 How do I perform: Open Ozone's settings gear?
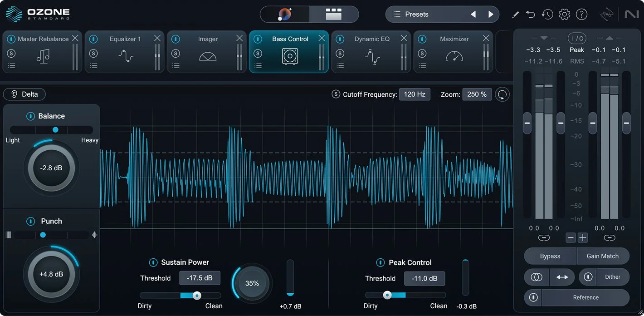click(x=564, y=14)
